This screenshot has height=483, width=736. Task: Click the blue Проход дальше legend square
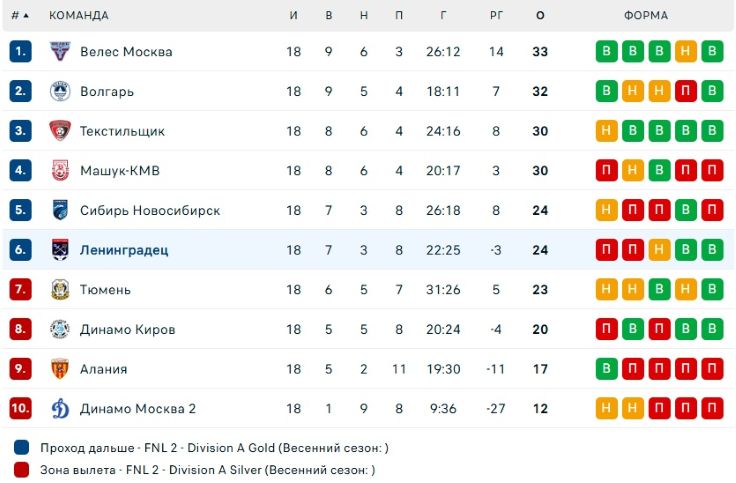pos(22,447)
